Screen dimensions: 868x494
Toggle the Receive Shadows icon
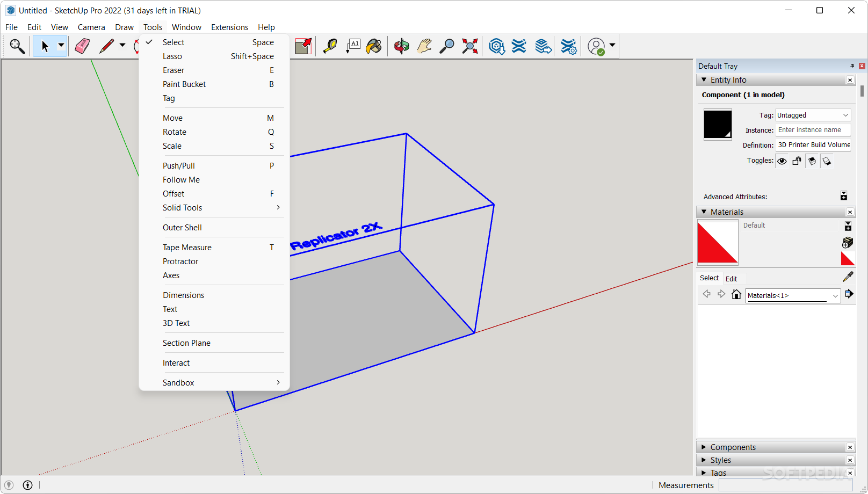pos(827,161)
